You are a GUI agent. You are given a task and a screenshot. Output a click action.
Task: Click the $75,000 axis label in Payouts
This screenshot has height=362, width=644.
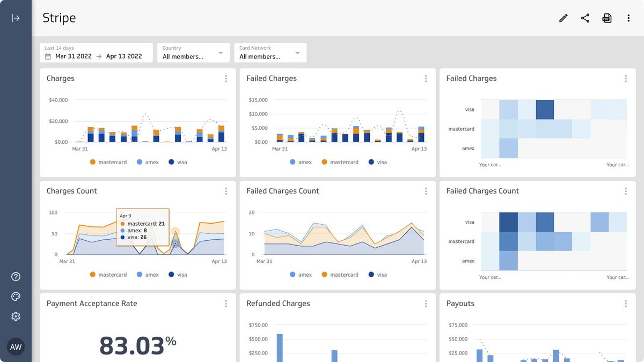point(458,325)
